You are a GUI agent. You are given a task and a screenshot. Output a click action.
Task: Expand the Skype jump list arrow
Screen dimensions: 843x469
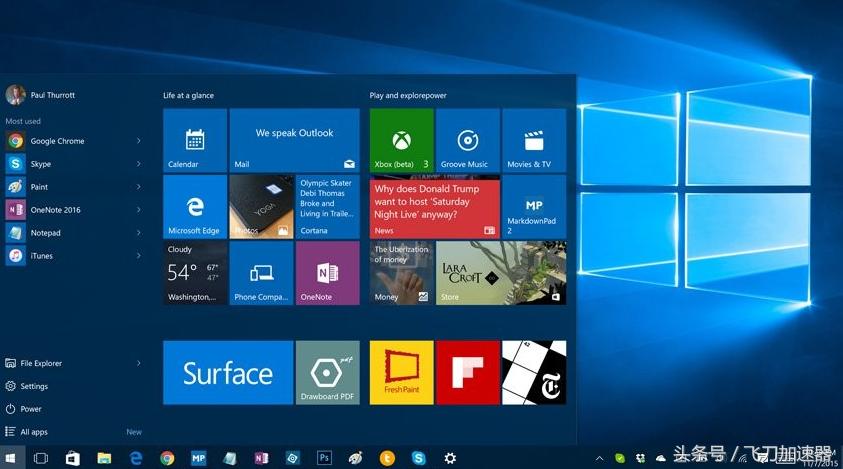click(x=139, y=164)
